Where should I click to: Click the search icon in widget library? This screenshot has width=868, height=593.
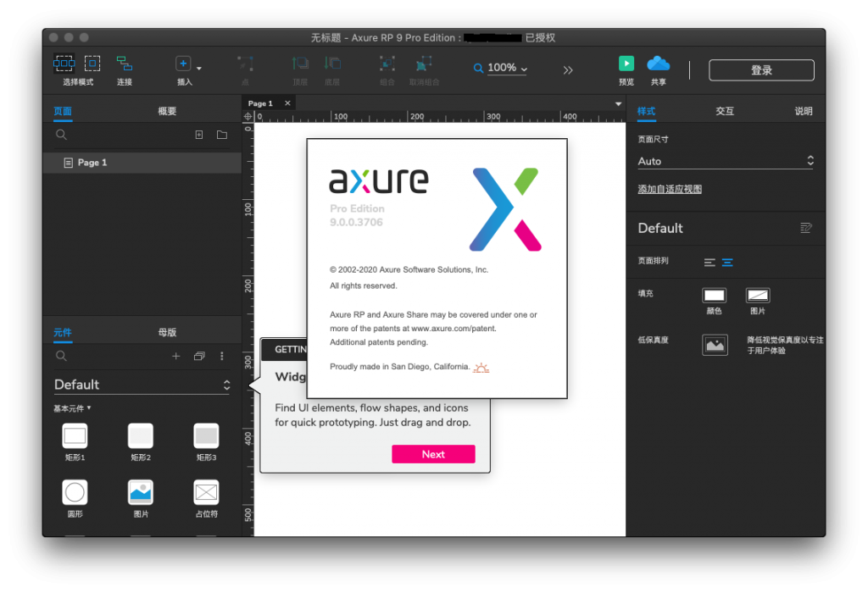pos(61,356)
